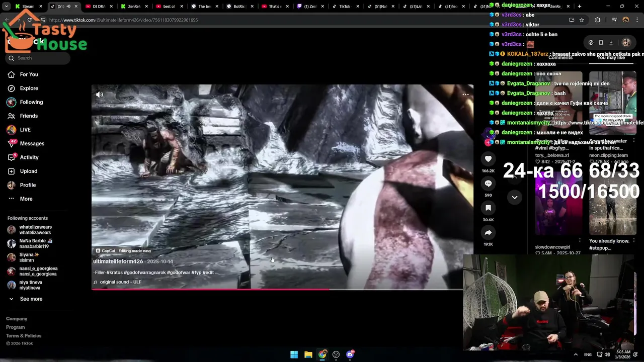
Task: Open whatelizawears following account
Action: 35,230
